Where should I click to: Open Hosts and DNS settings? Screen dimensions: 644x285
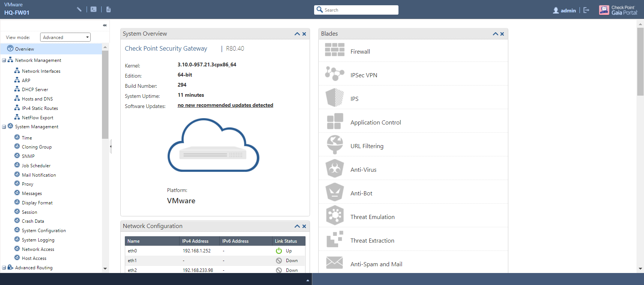[37, 99]
